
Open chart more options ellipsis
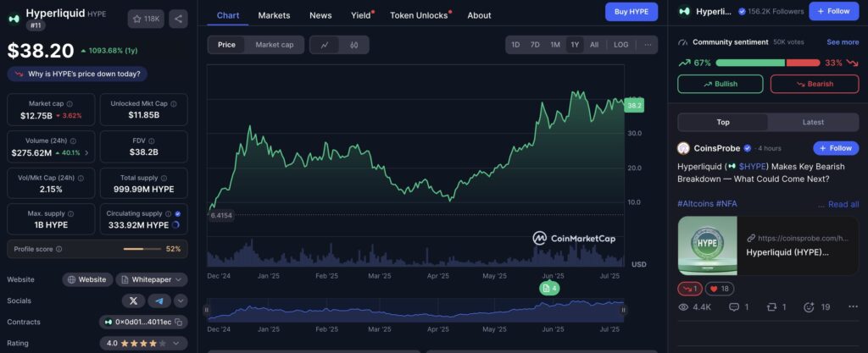(x=648, y=45)
